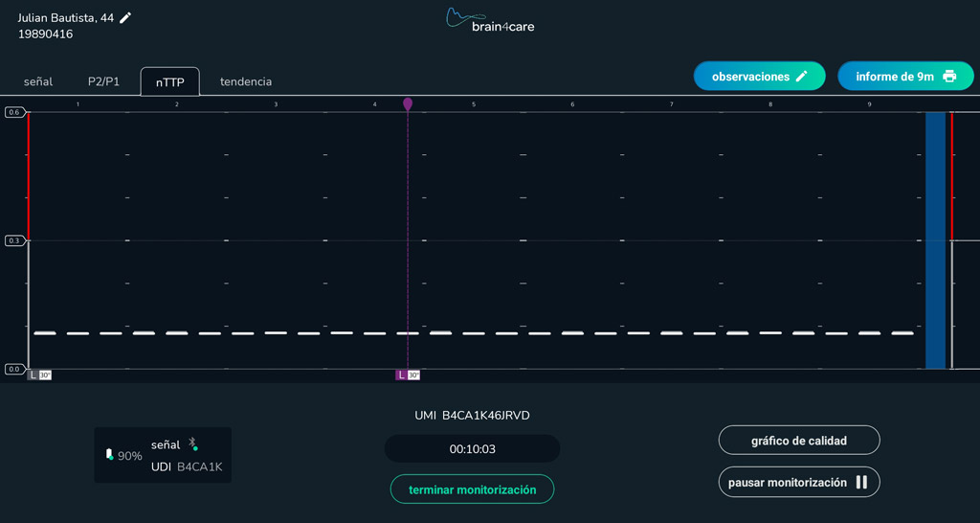The image size is (980, 523).
Task: Click the brain4care logo
Action: (490, 20)
